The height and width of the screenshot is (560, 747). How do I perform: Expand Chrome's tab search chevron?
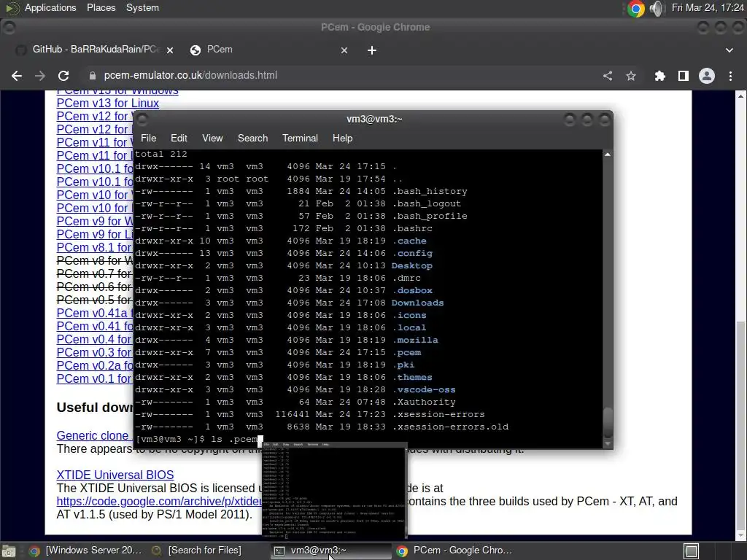pos(729,50)
